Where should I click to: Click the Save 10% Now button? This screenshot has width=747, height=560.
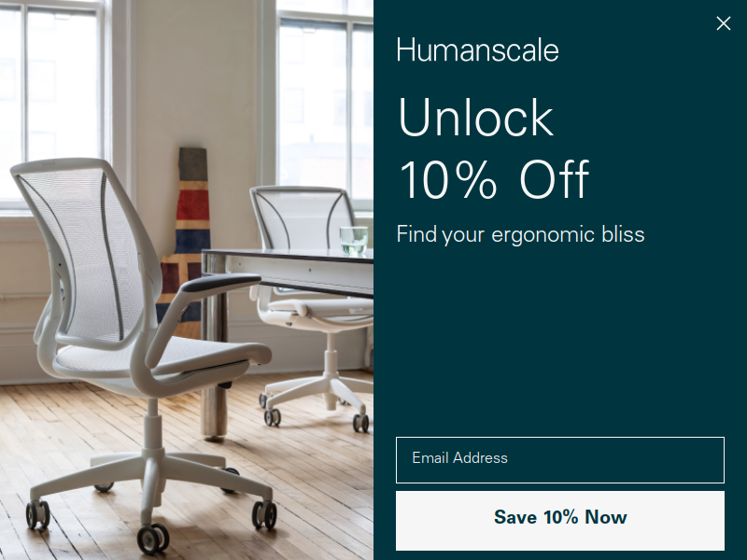tap(559, 521)
